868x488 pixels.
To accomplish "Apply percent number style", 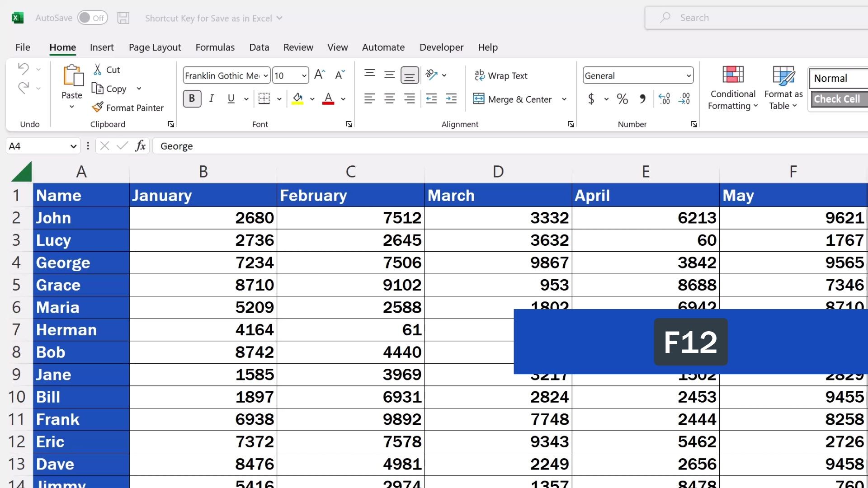I will pos(622,99).
